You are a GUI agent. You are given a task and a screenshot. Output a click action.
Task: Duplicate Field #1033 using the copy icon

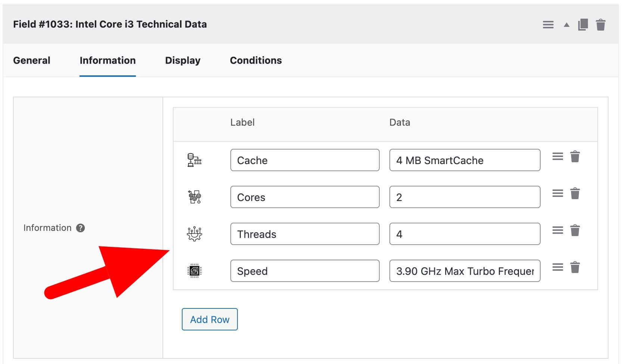(x=582, y=24)
